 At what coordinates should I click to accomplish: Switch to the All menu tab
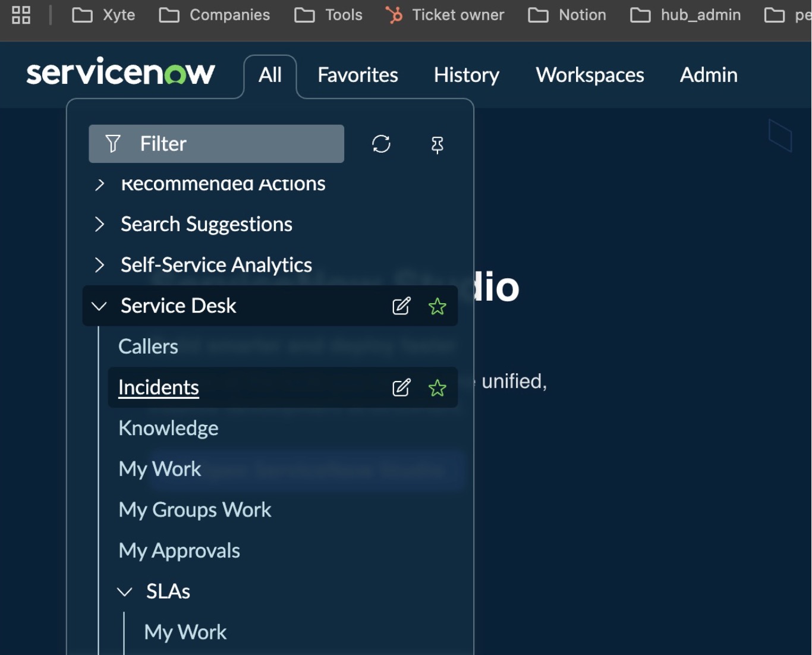[x=270, y=75]
